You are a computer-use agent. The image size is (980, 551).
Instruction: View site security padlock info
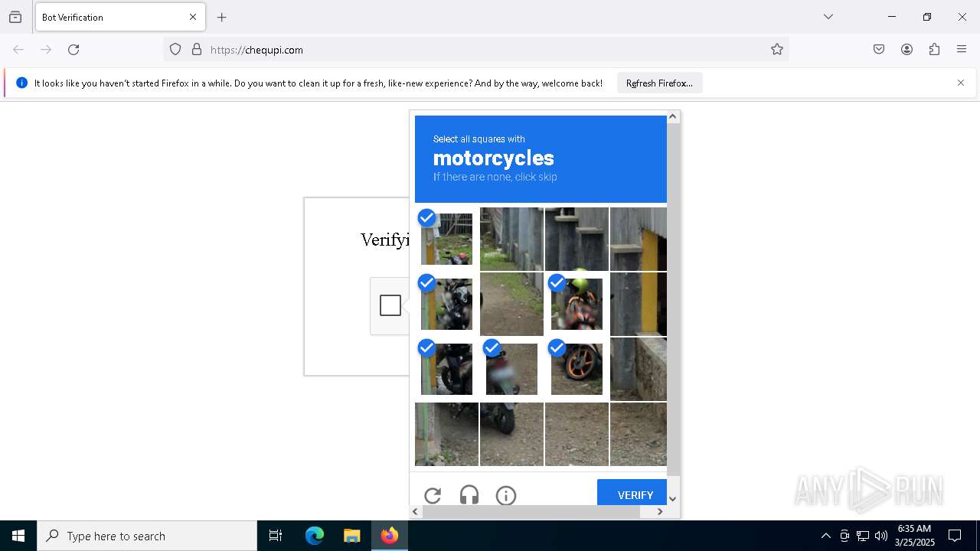(x=197, y=50)
